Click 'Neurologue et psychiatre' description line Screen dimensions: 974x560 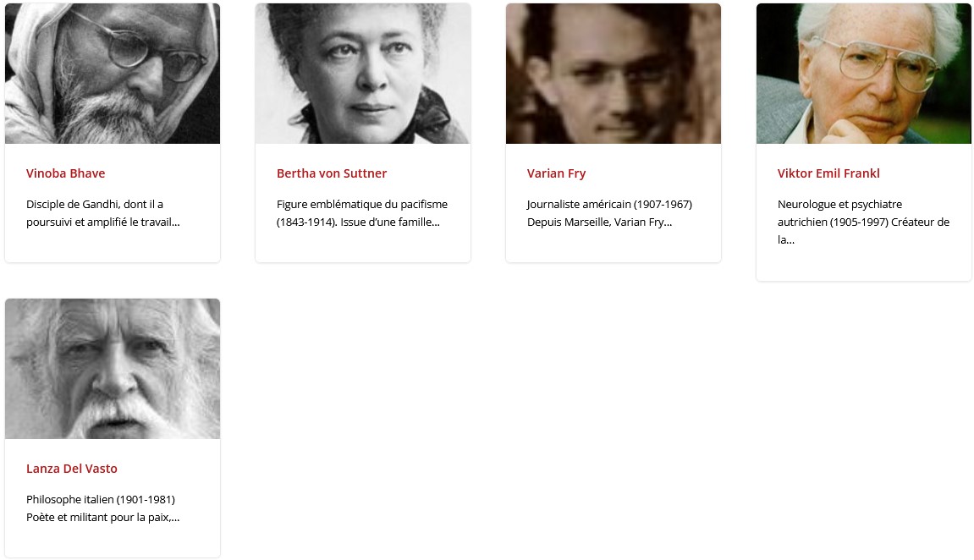point(839,204)
